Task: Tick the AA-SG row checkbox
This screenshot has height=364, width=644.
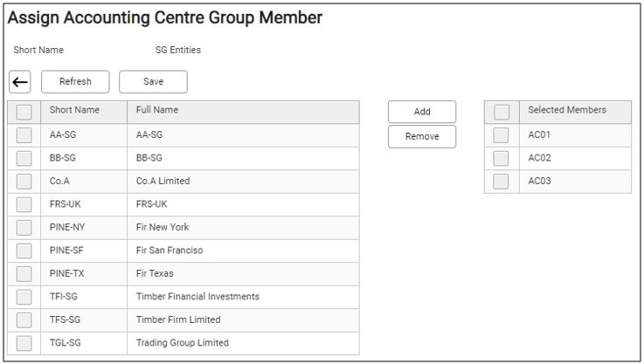Action: pos(24,135)
